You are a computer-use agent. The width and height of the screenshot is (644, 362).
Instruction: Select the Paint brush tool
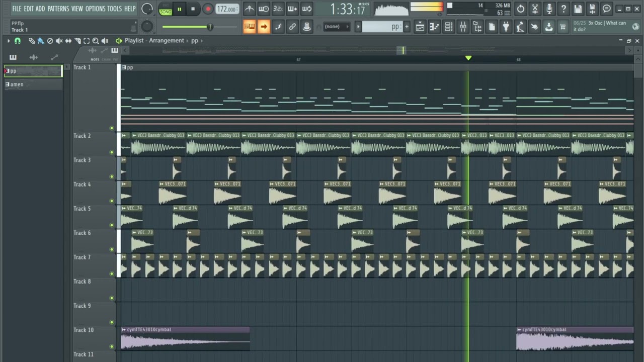point(41,41)
